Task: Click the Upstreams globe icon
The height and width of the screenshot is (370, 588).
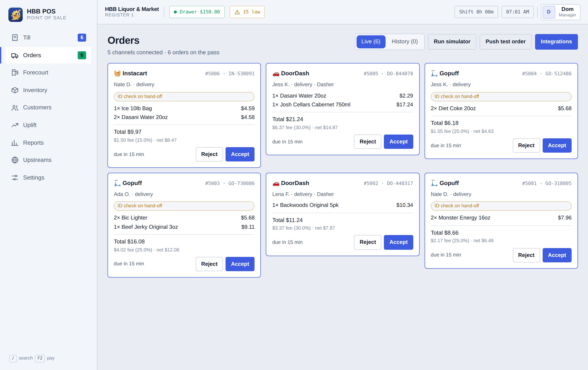Action: [15, 160]
